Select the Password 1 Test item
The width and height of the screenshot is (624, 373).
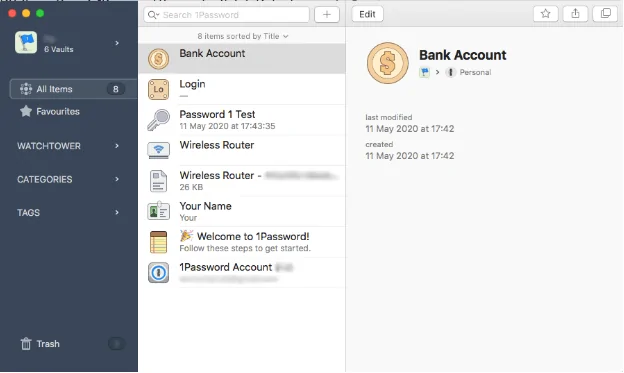[242, 120]
